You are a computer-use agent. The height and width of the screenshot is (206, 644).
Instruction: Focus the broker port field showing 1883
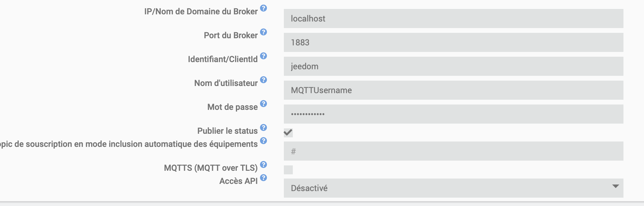tap(453, 42)
